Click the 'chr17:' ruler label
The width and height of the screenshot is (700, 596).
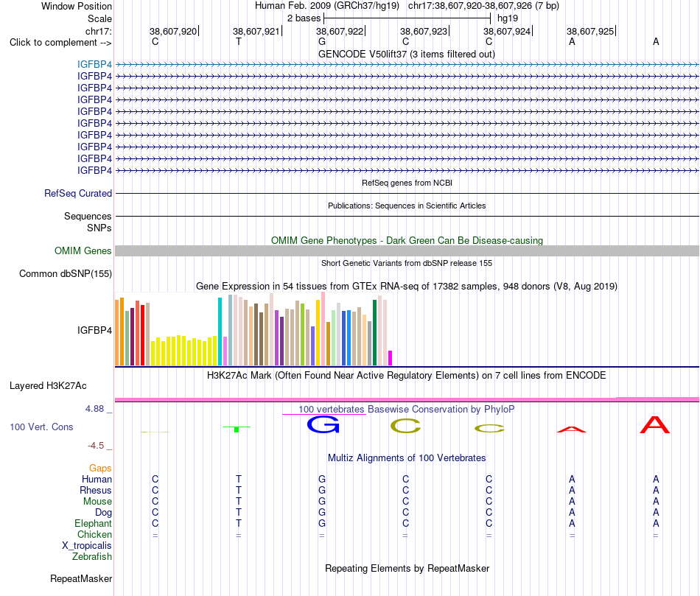pyautogui.click(x=98, y=31)
